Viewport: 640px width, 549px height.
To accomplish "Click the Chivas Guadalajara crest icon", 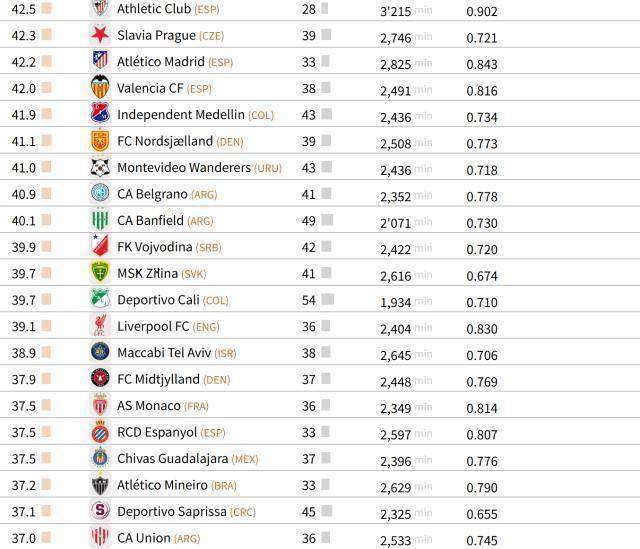I will click(100, 458).
